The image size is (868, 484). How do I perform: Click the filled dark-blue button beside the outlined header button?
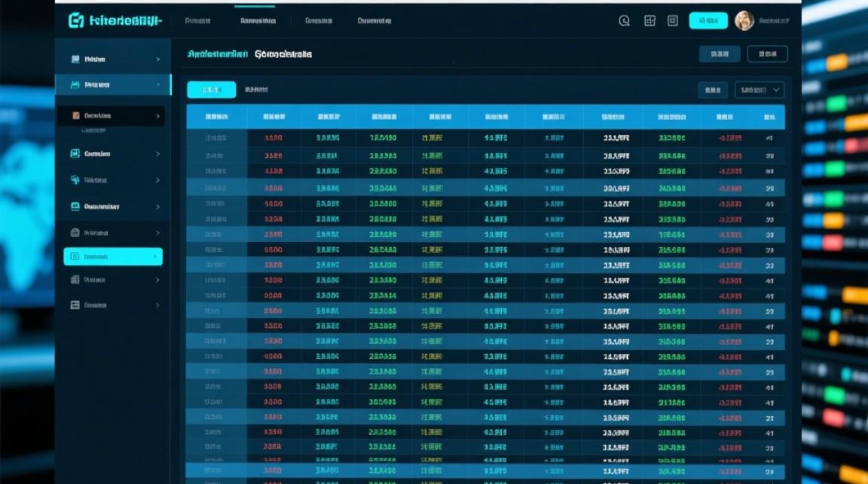point(719,54)
